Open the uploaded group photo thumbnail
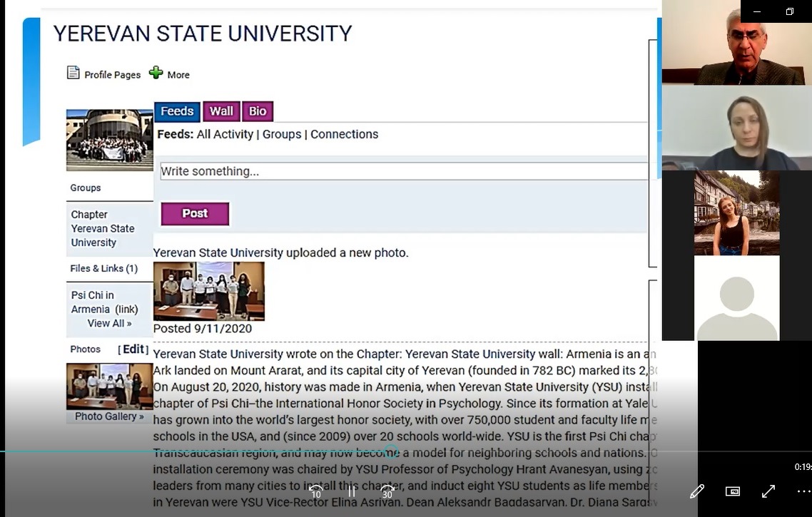 [x=208, y=291]
